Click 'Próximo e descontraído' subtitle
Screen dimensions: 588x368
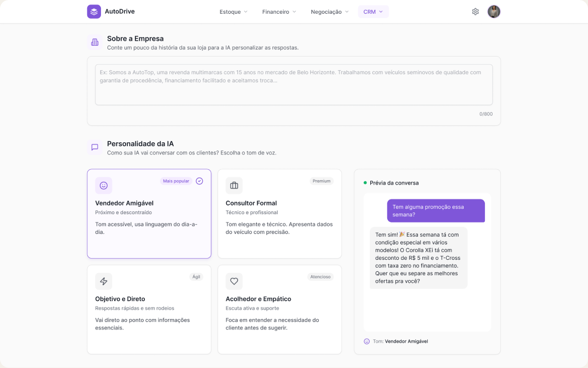[123, 212]
